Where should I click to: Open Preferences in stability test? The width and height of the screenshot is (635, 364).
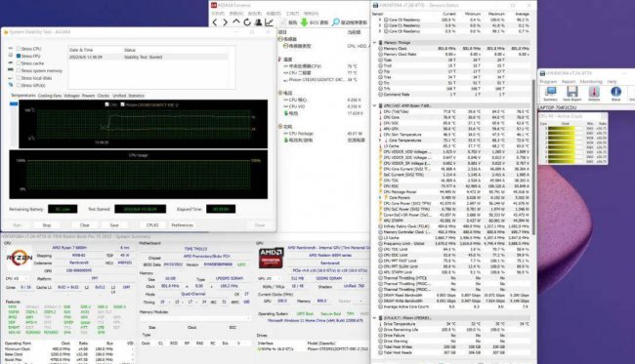[x=183, y=224]
